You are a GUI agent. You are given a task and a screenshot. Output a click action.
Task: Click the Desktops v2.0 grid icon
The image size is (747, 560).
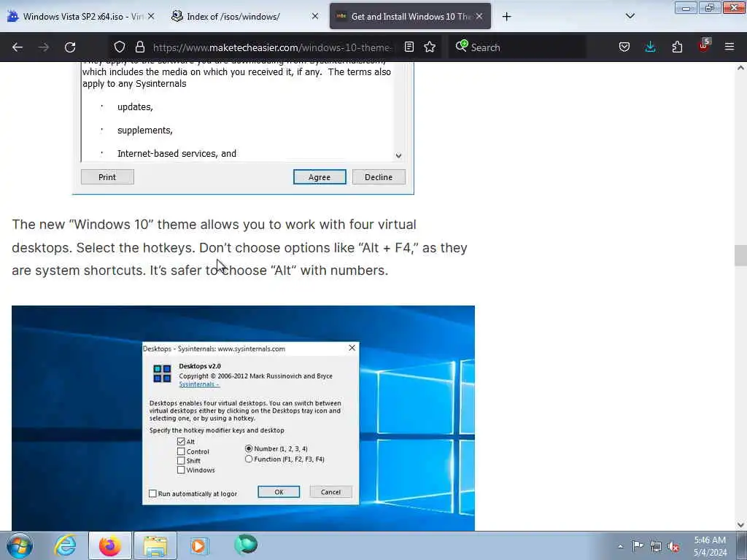(162, 374)
